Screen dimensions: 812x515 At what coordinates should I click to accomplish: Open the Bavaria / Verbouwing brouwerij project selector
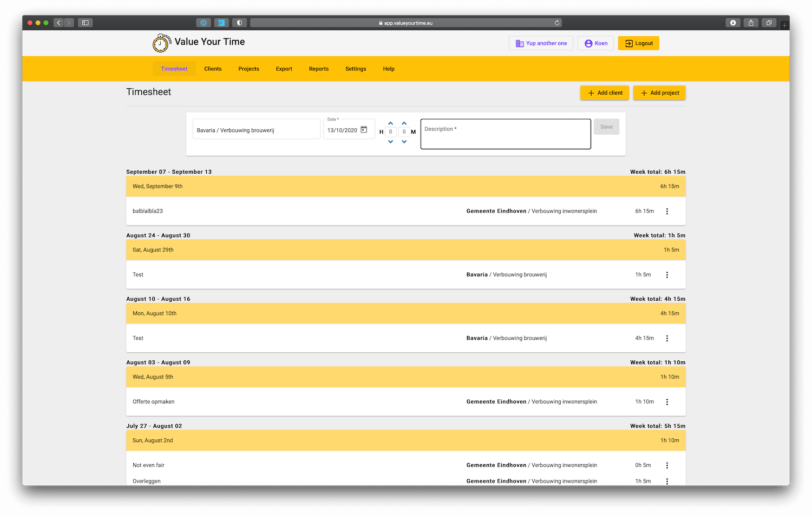click(256, 130)
